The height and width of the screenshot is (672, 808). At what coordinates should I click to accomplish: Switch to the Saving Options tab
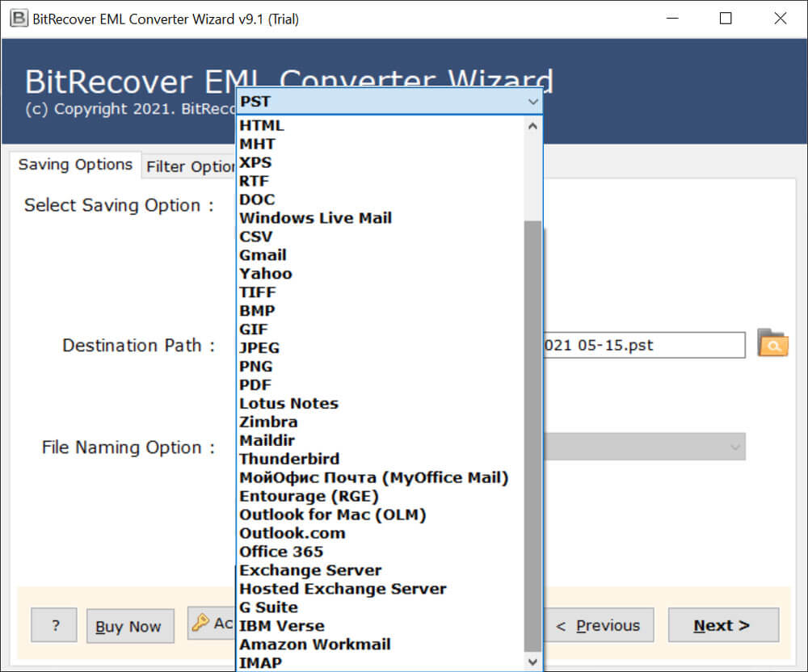tap(75, 165)
